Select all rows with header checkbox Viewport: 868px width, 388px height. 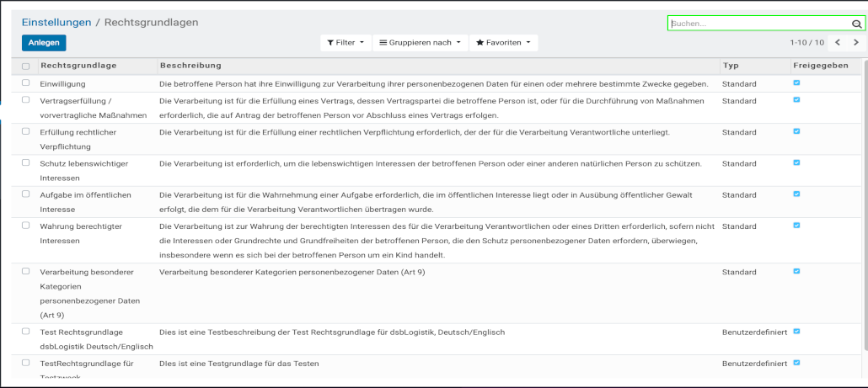[x=25, y=66]
